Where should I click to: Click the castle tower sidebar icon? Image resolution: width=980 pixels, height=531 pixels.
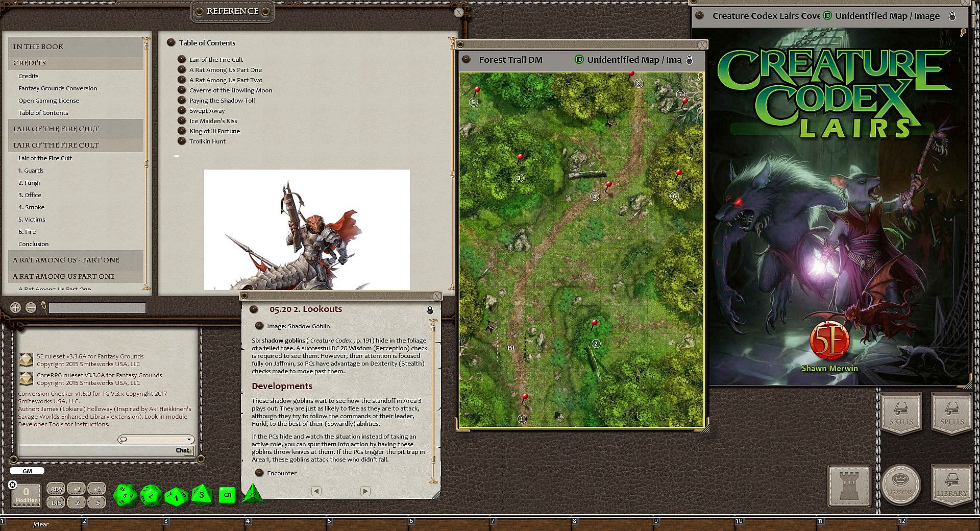(x=849, y=486)
